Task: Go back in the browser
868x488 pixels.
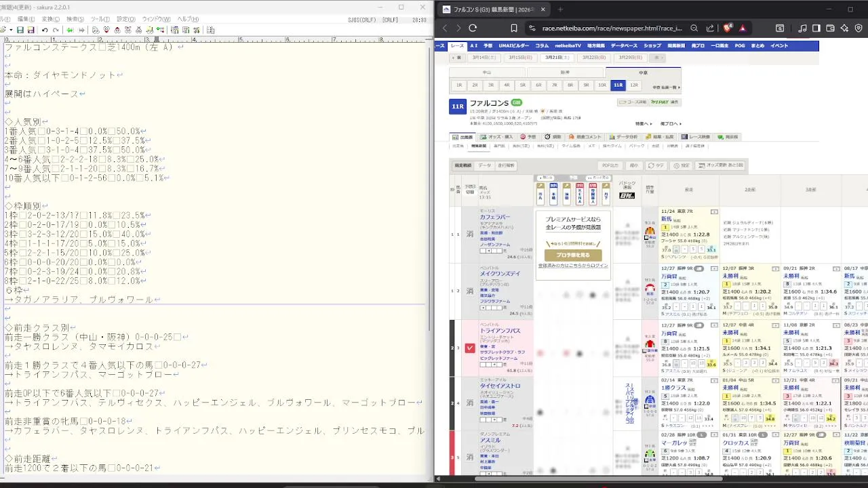Action: click(x=445, y=28)
